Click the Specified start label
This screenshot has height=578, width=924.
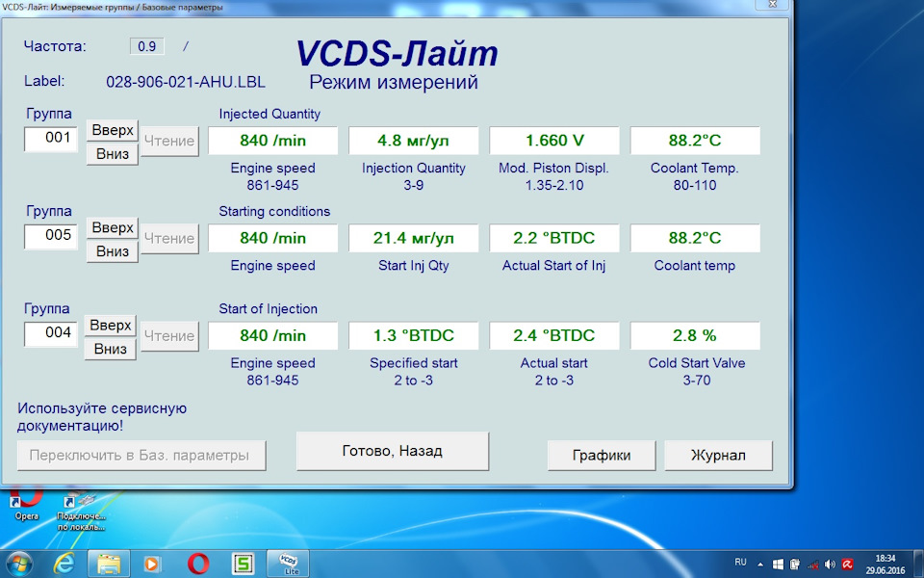(414, 363)
